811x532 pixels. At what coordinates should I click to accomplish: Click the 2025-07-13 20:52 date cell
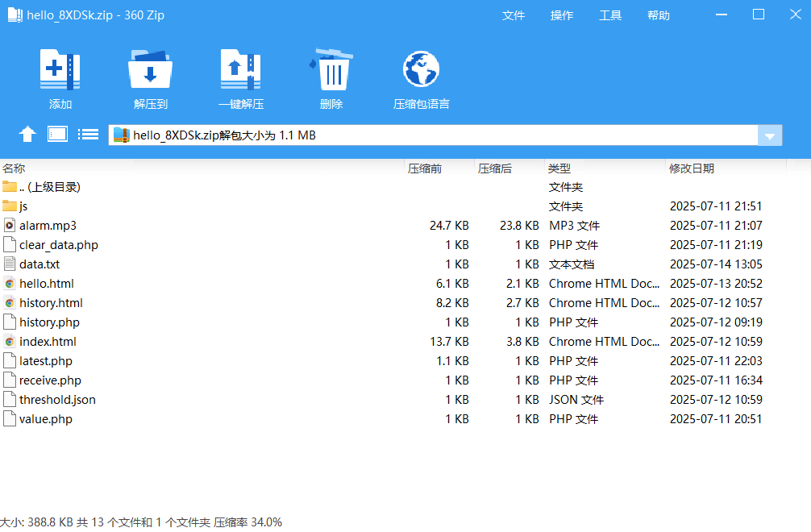click(x=716, y=283)
